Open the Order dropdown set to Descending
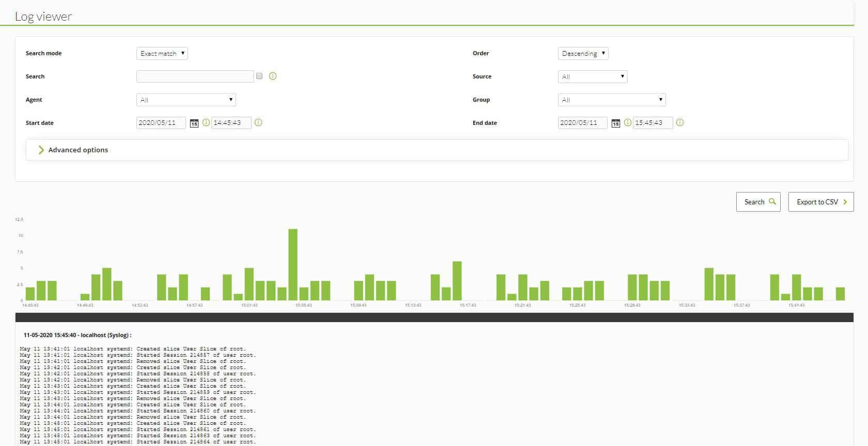The width and height of the screenshot is (868, 446). coord(583,54)
